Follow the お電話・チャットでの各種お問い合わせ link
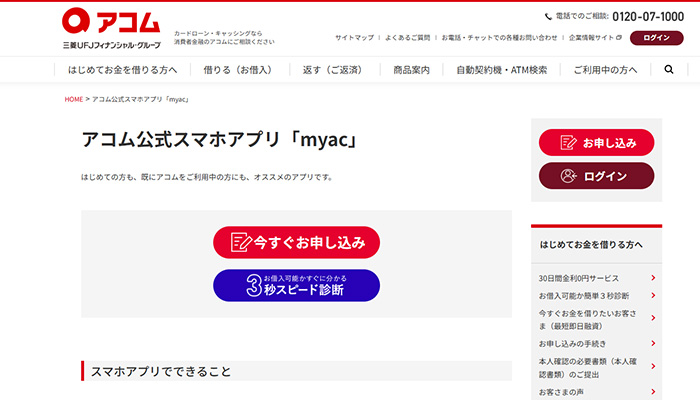 click(x=500, y=38)
